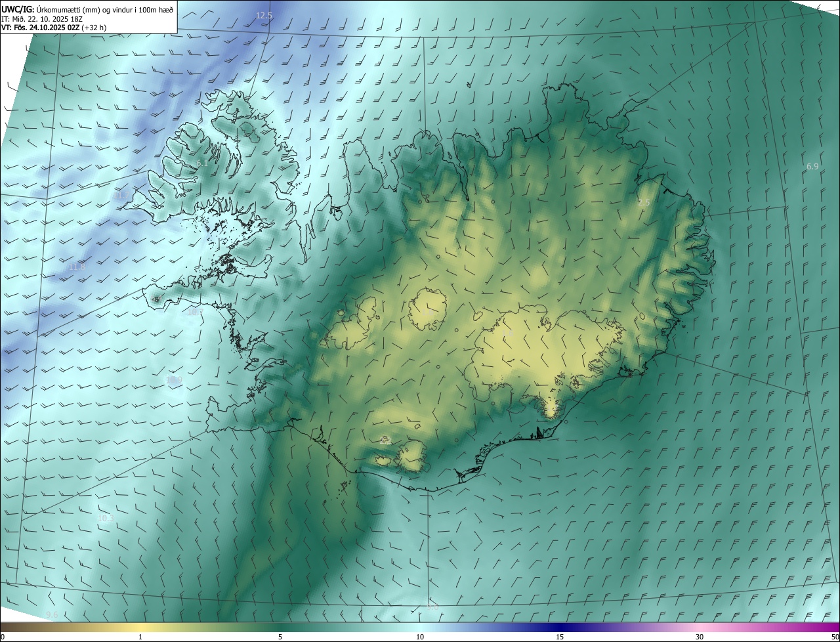Click the color bar tick label '5'
Viewport: 840px width, 642px height.
point(280,637)
